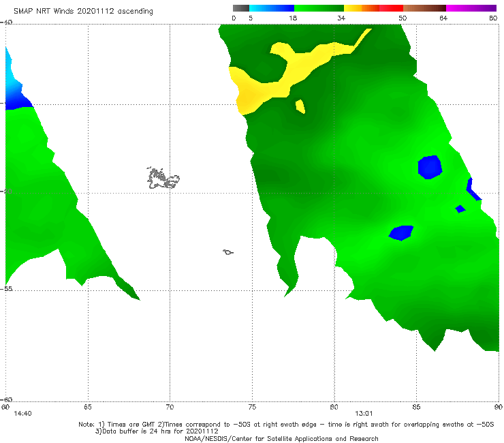Image resolution: width=504 pixels, height=443 pixels.
Task: Click the color bar label '64'
Action: click(x=443, y=18)
